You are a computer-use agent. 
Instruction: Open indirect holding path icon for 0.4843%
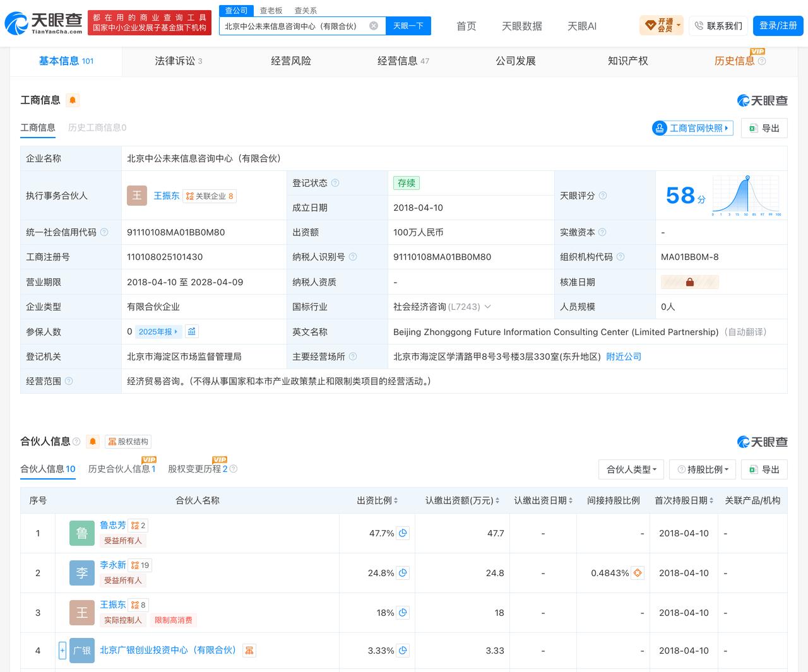point(638,573)
